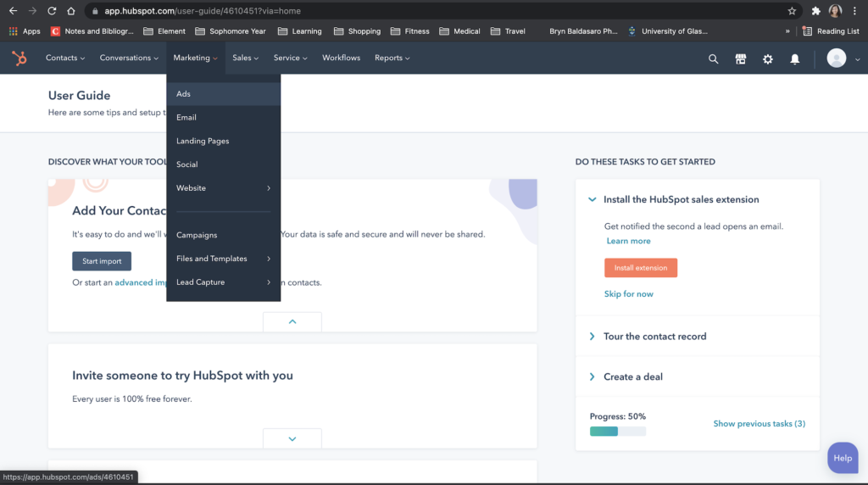868x485 pixels.
Task: Choose Landing Pages menu item
Action: 223,142
